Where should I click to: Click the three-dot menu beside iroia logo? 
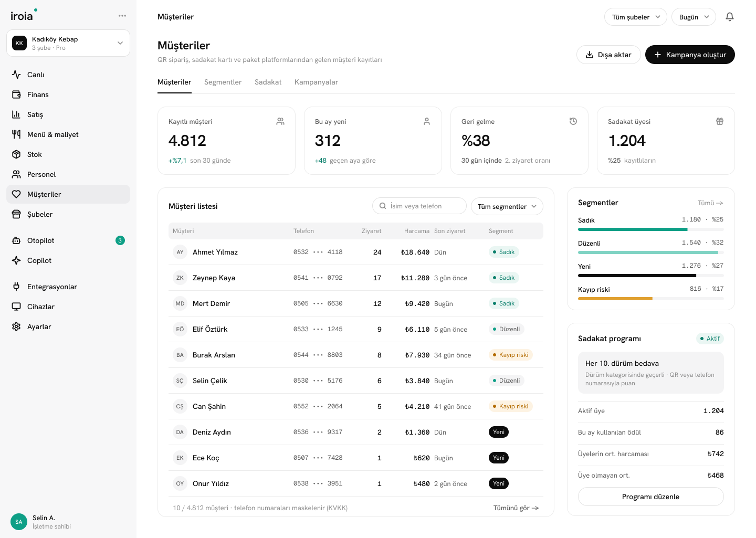pyautogui.click(x=122, y=16)
